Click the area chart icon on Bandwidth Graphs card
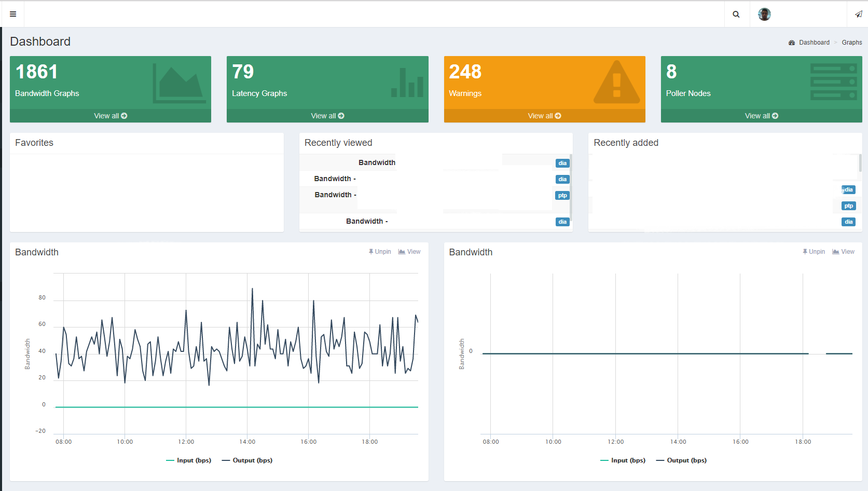Image resolution: width=868 pixels, height=491 pixels. (180, 83)
